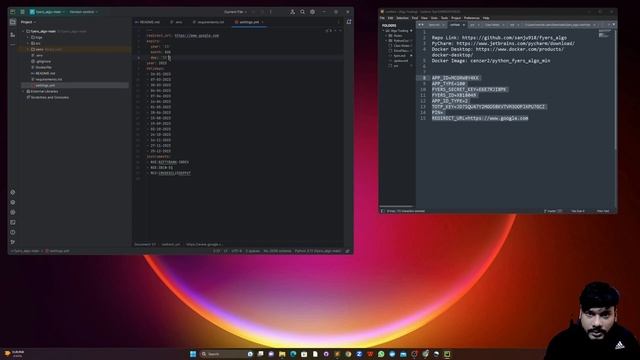This screenshot has width=640, height=360.
Task: Open the Git tool window icon
Action: click(13, 242)
